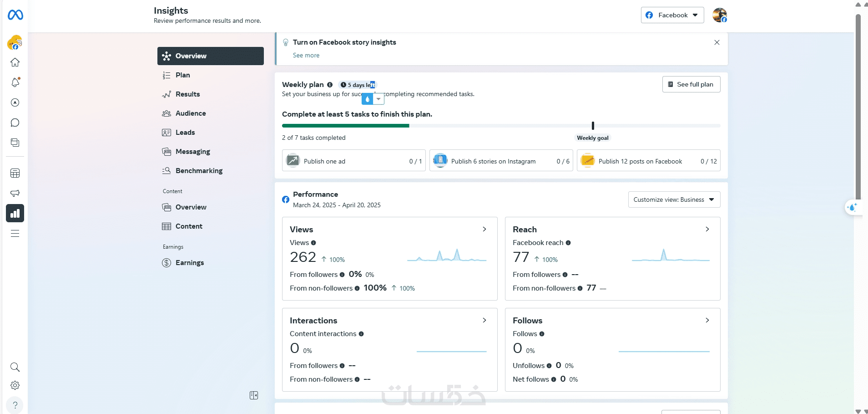868x414 pixels.
Task: Open the Insights bar chart icon
Action: [x=15, y=213]
